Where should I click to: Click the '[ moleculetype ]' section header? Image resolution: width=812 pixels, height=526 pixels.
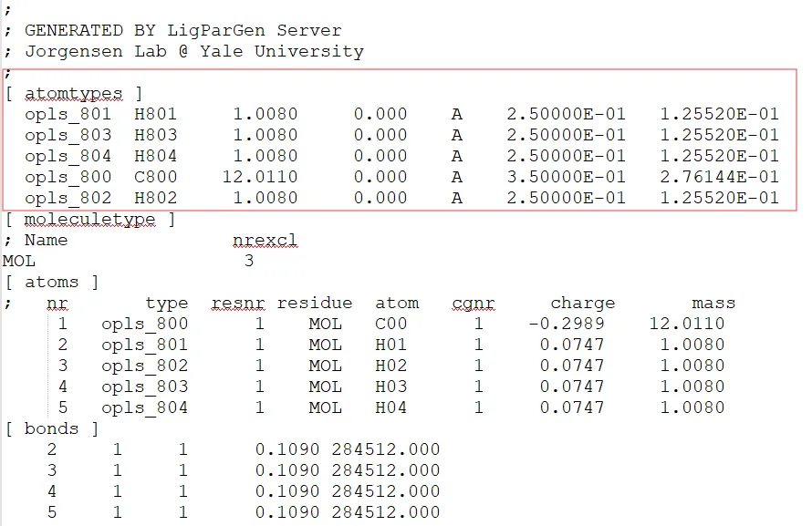[x=90, y=220]
